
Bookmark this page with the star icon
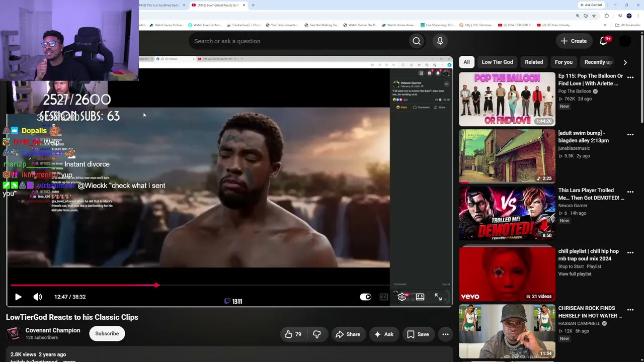click(x=594, y=16)
